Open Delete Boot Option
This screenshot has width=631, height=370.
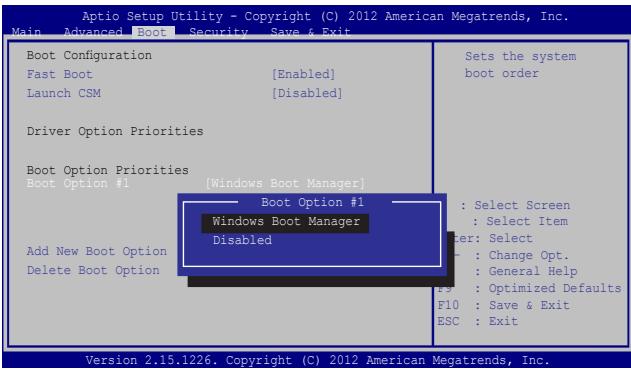click(x=93, y=271)
